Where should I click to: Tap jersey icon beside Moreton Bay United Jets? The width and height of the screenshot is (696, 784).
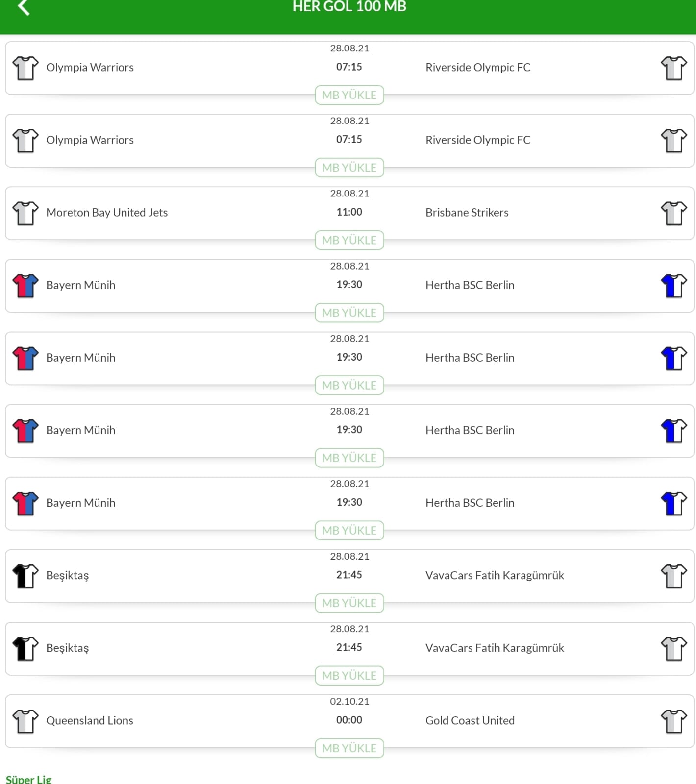pyautogui.click(x=25, y=213)
